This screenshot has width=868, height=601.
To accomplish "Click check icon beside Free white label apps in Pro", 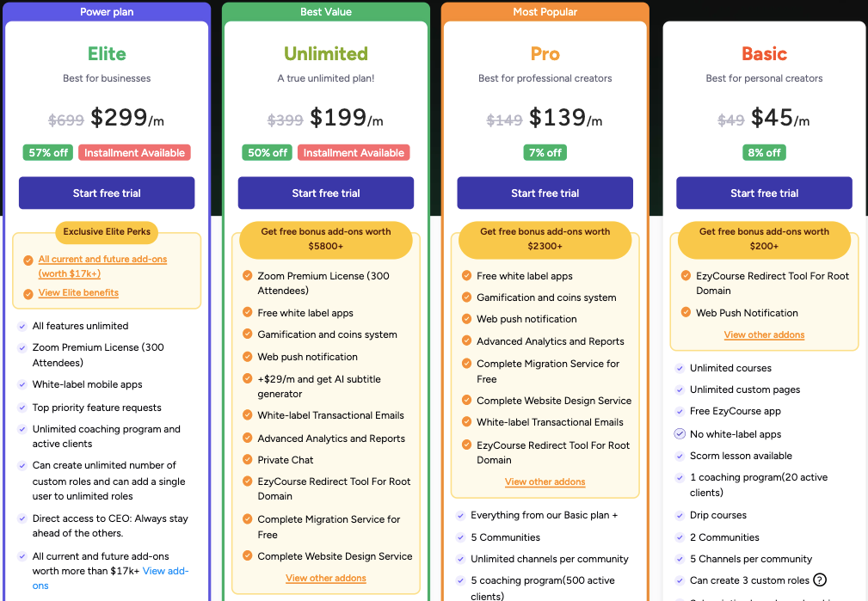I will pos(466,275).
